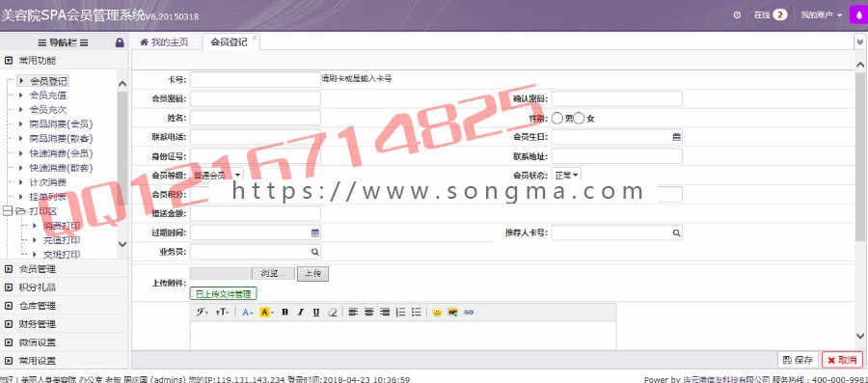Open the yellow highlight color picker
868x383 pixels.
pos(266,313)
